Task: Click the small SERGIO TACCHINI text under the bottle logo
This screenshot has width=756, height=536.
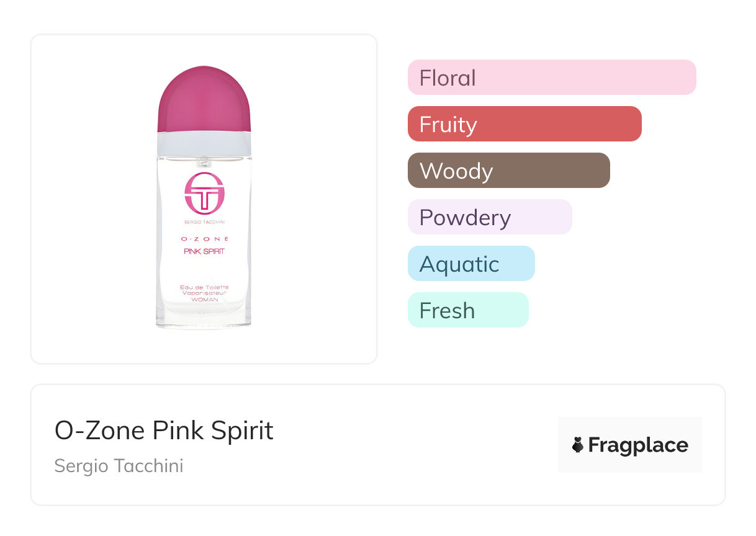Action: tap(204, 221)
